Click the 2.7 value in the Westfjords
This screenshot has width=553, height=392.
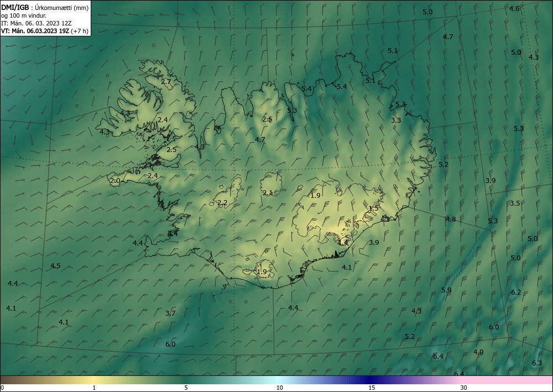click(166, 82)
